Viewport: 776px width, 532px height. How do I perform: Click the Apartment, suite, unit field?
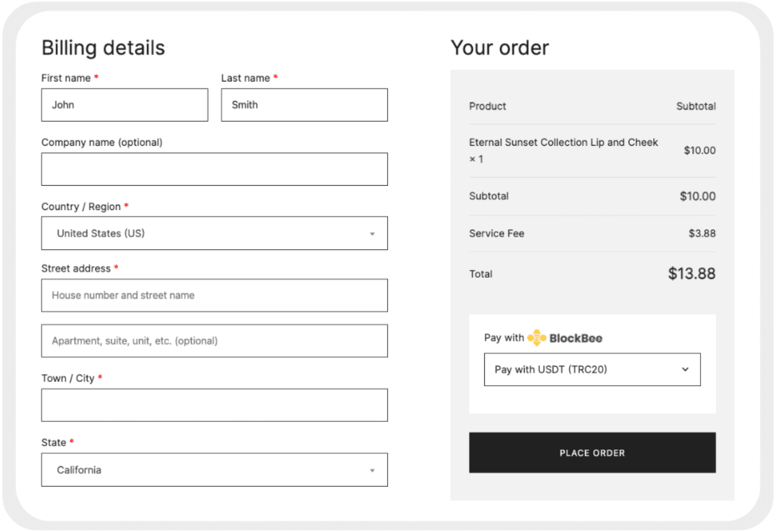(214, 340)
